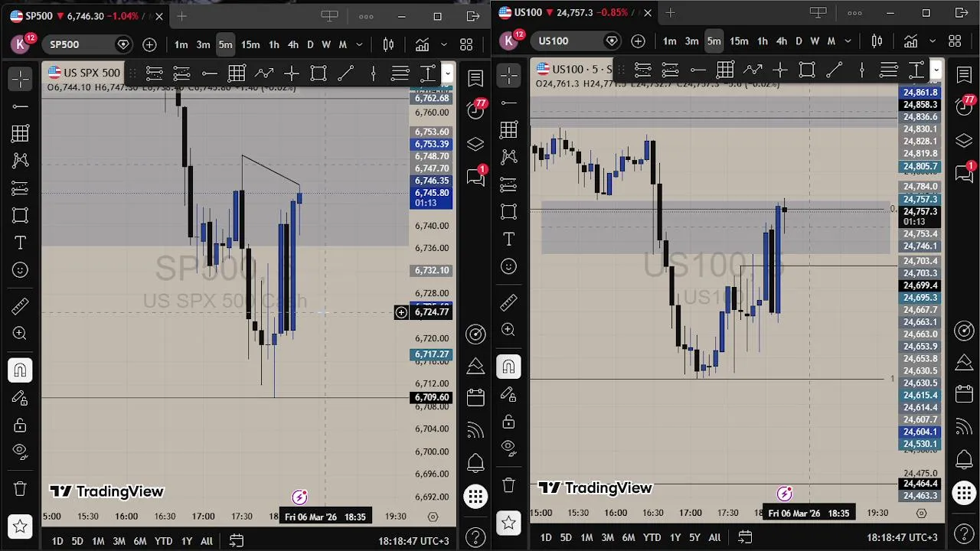This screenshot has width=980, height=551.
Task: Pick the price range tool in US100 floating toolbar
Action: (x=916, y=70)
